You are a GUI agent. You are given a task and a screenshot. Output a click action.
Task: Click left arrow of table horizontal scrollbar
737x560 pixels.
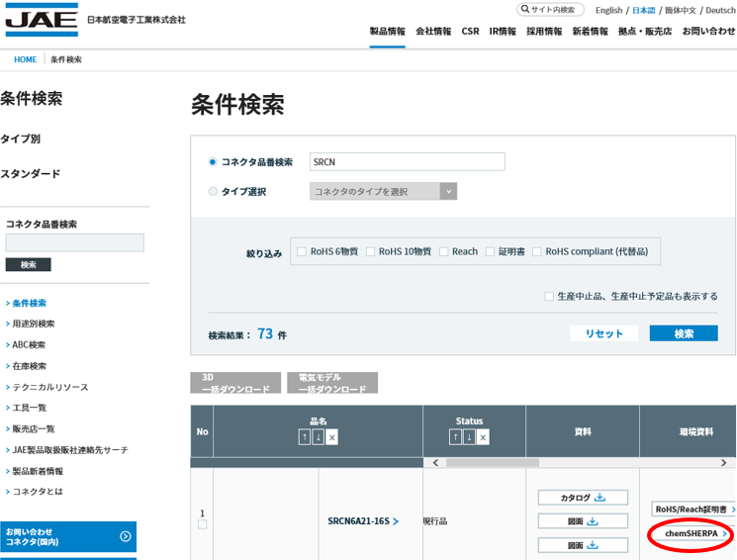(x=435, y=463)
